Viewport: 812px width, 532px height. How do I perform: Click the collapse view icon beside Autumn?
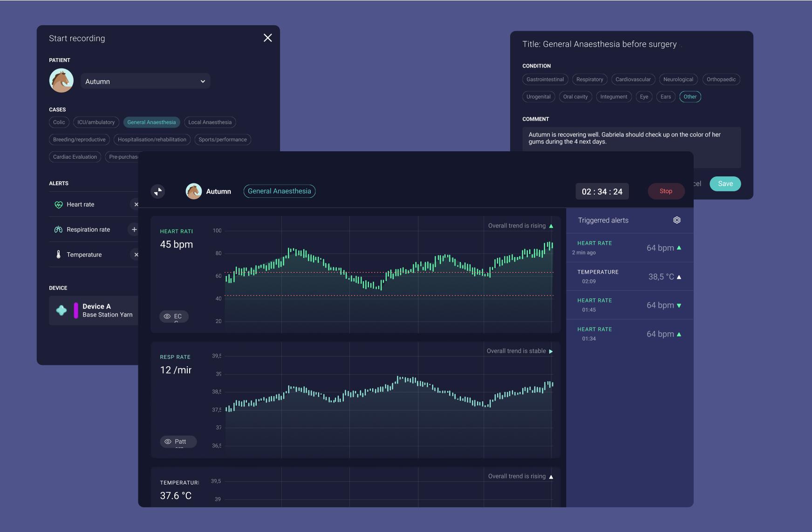coord(158,191)
